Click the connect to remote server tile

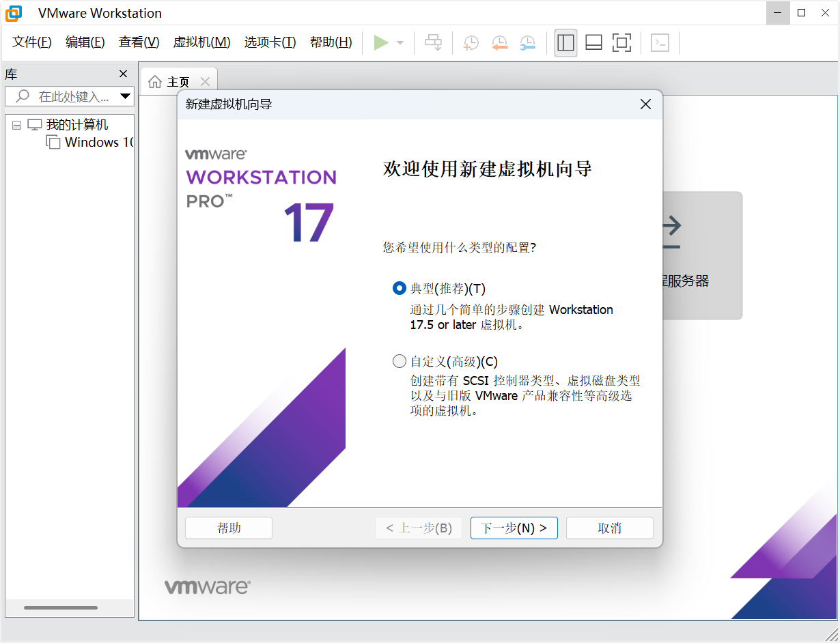tap(702, 255)
